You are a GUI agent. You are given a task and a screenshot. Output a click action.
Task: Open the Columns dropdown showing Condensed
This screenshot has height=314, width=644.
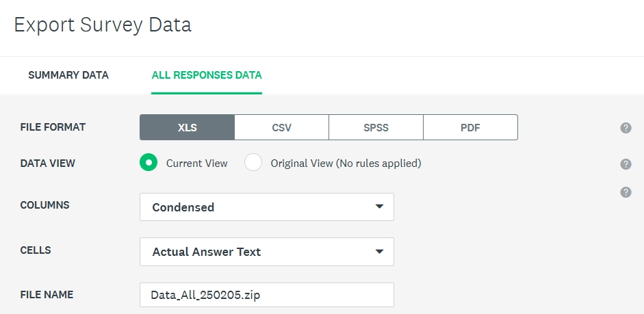click(x=267, y=207)
